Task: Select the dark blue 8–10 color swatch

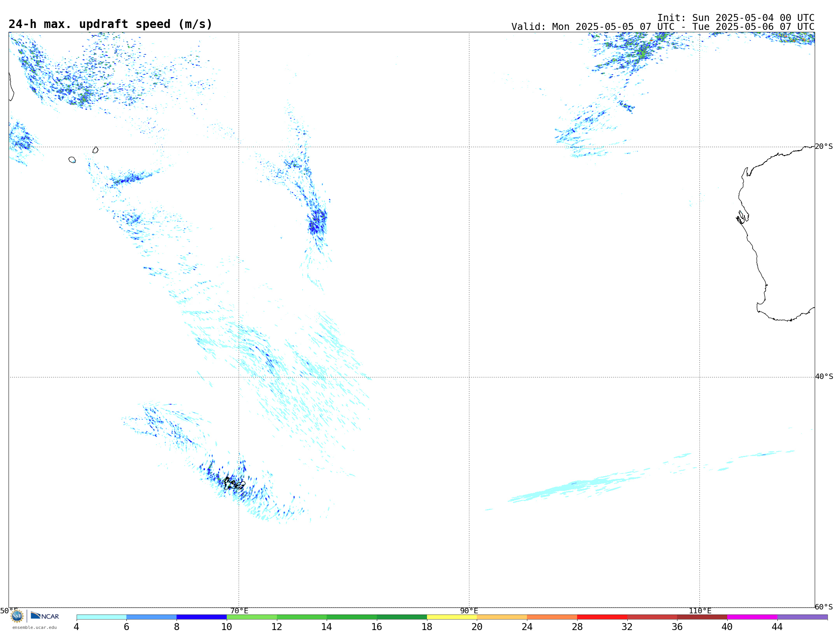Action: pos(201,617)
